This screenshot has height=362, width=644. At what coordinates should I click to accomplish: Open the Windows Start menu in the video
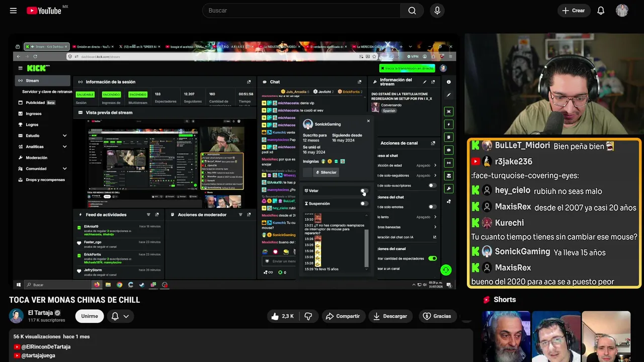click(x=19, y=285)
